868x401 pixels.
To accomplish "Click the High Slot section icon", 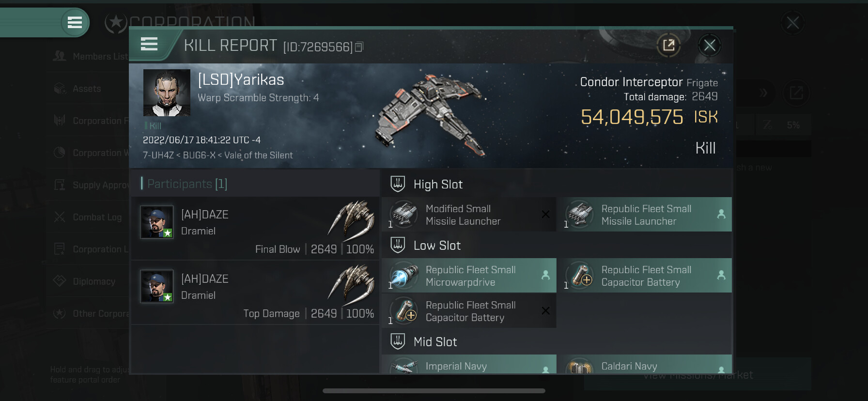I will [398, 184].
